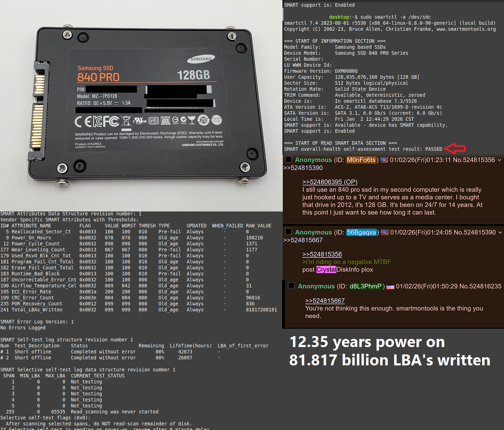Click the caption "81.817 billion LBA's written"

click(390, 360)
